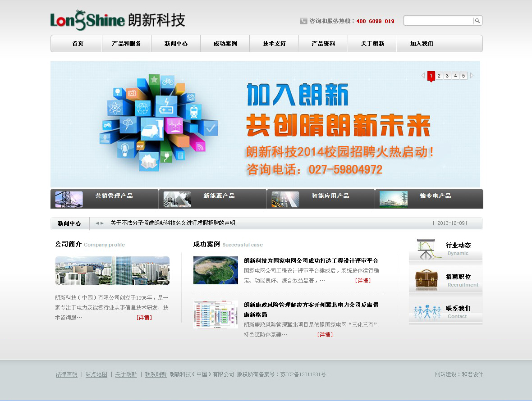Click the 网站建设：和君设计 footer credit

click(459, 374)
